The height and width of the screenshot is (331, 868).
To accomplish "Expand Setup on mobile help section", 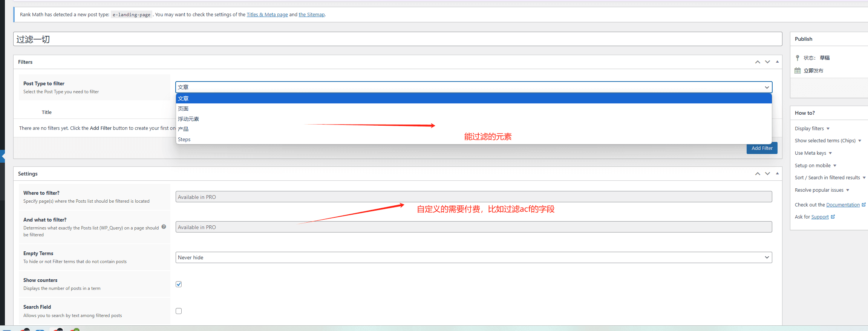I will click(816, 165).
